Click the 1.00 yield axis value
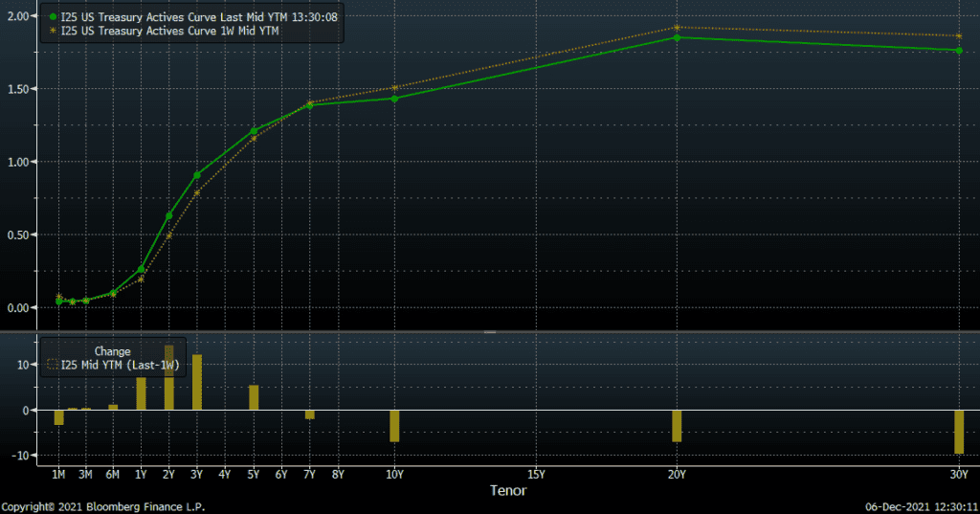Screen dimensions: 980x514 [18, 163]
